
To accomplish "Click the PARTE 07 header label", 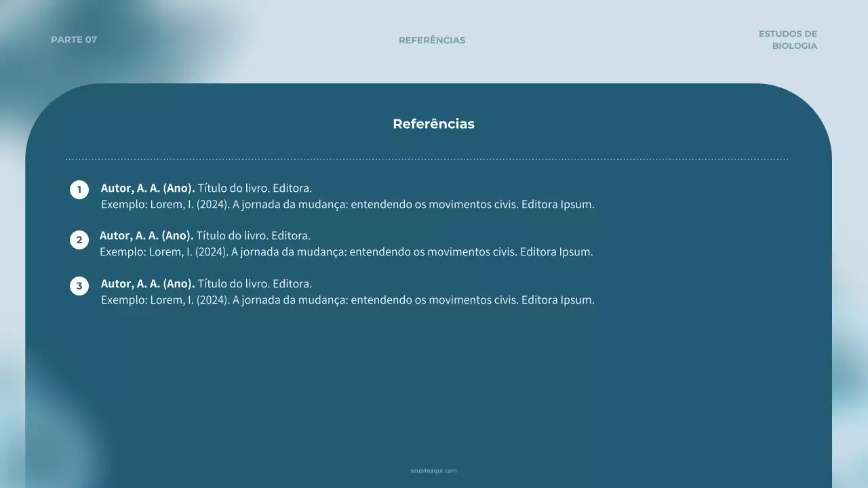I will 75,39.
